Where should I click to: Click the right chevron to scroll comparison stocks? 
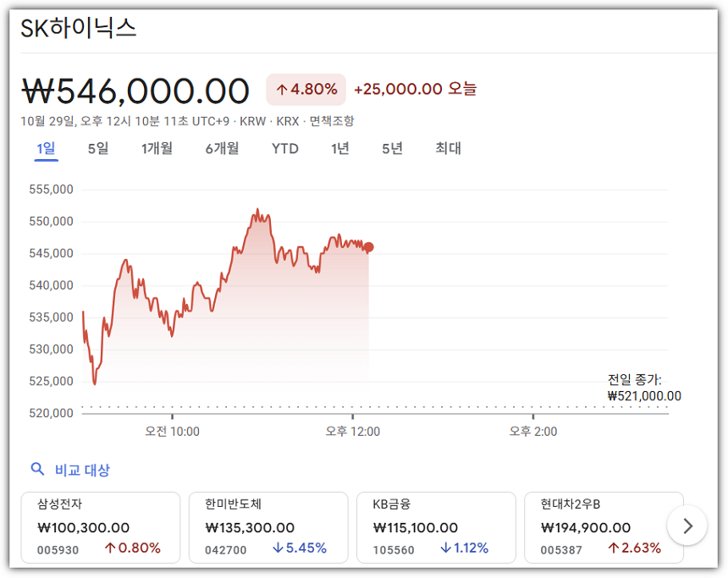(x=687, y=526)
